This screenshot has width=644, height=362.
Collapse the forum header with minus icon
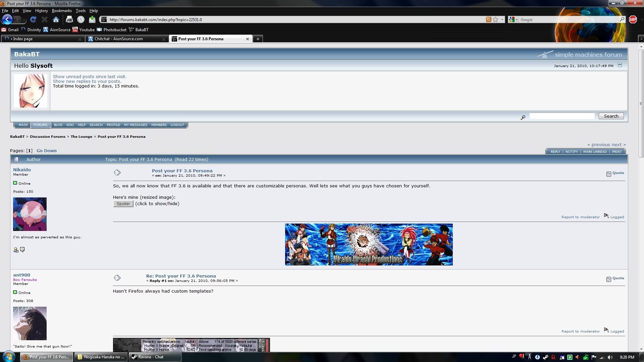click(620, 65)
